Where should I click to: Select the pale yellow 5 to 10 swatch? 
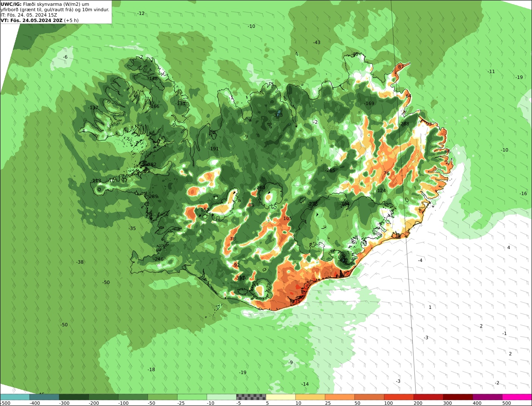pos(281,397)
